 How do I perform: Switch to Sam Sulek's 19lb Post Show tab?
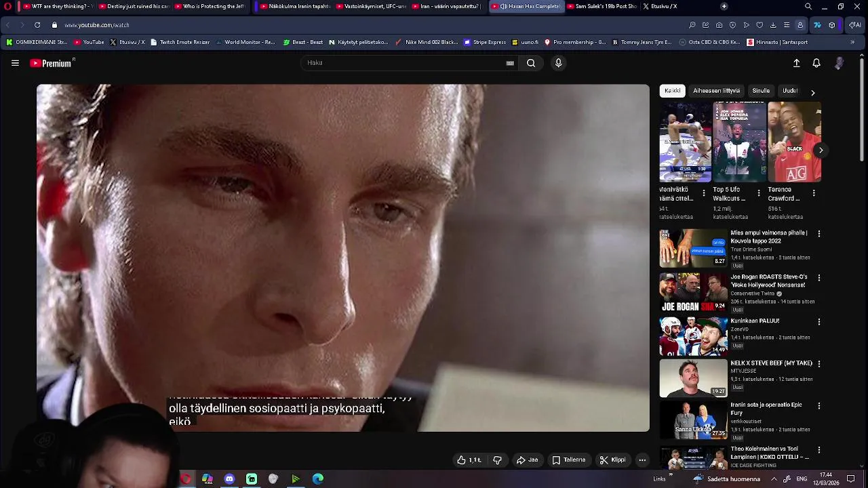coord(601,6)
